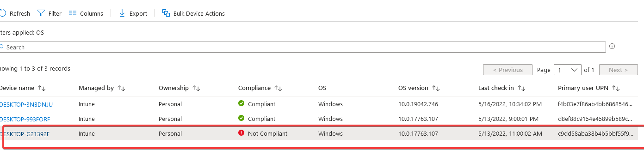The image size is (644, 168).
Task: Expand the Page number dropdown
Action: click(568, 70)
